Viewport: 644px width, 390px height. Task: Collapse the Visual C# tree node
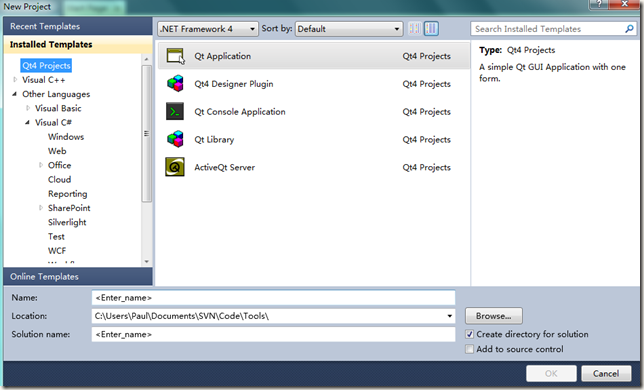click(28, 122)
